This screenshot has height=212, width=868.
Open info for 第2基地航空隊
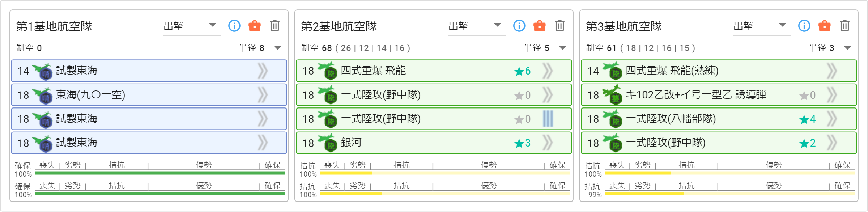[x=519, y=26]
